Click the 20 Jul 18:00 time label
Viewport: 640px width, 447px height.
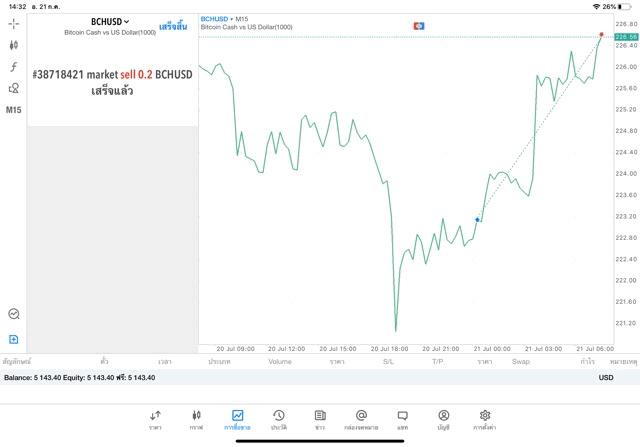pyautogui.click(x=389, y=349)
